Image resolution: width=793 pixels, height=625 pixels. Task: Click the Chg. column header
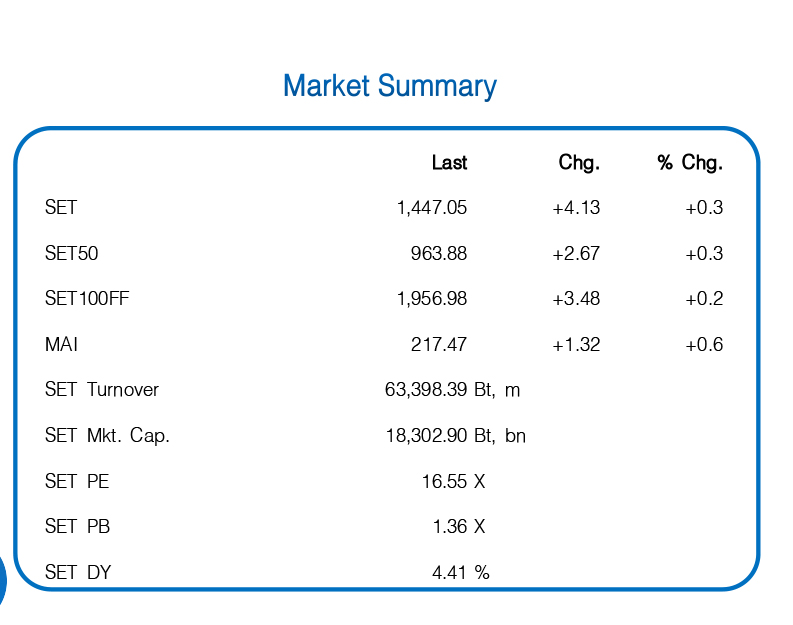click(x=579, y=163)
